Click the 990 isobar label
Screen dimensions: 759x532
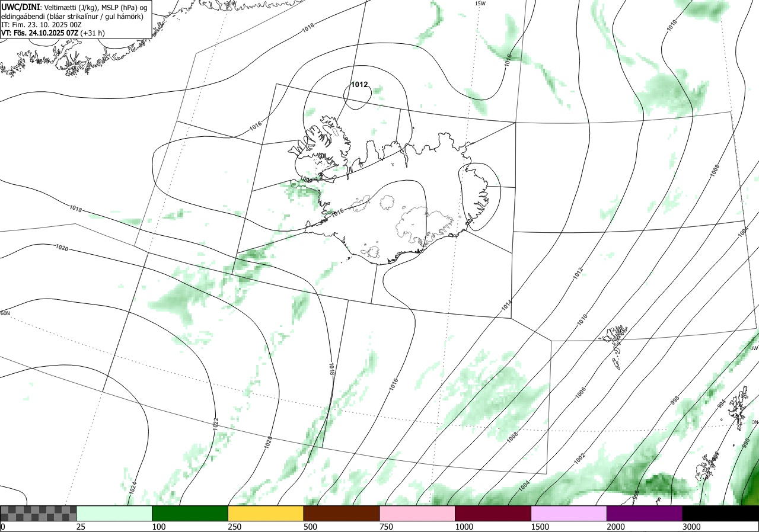(x=745, y=443)
